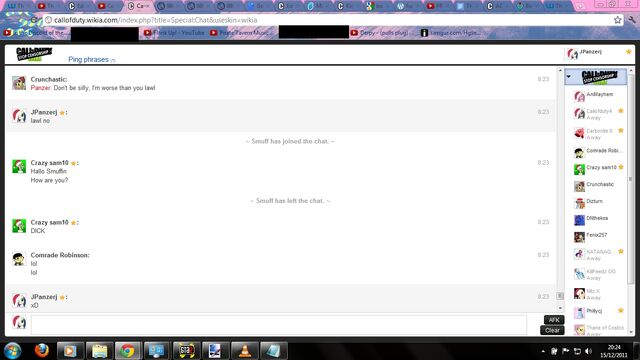Click the Call of Duty wiki logo in the header
640x360 pixels.
(x=34, y=54)
